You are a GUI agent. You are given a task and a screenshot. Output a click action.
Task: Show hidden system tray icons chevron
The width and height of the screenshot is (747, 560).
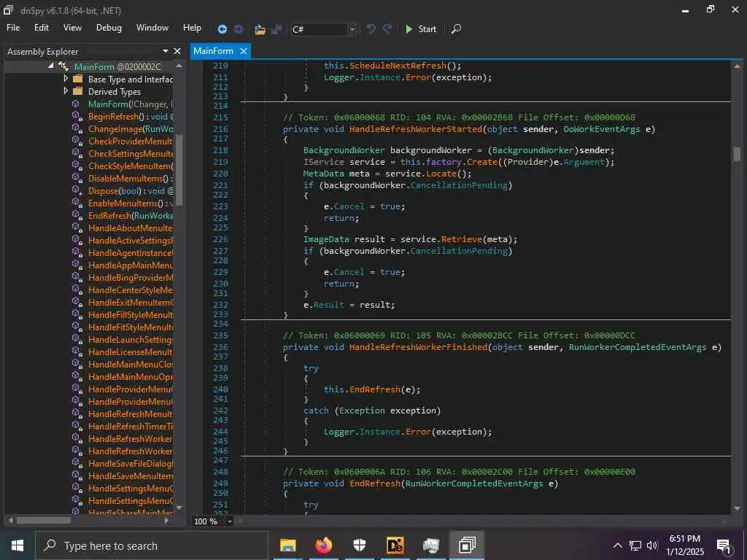617,545
